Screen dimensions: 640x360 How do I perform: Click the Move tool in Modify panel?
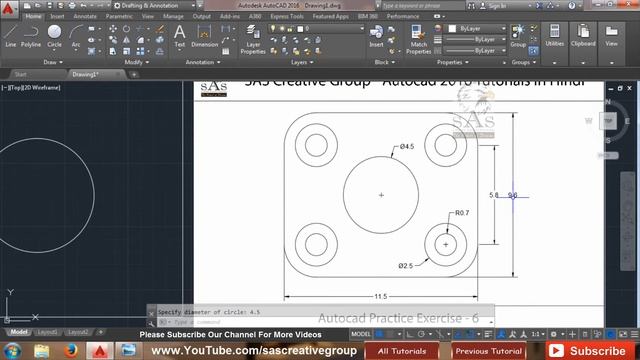coord(113,29)
